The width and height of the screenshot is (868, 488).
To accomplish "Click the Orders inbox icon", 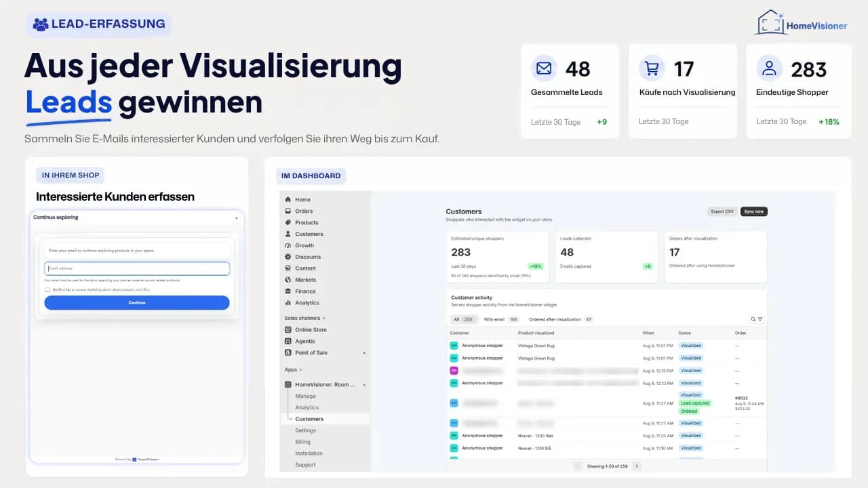I will coord(288,211).
